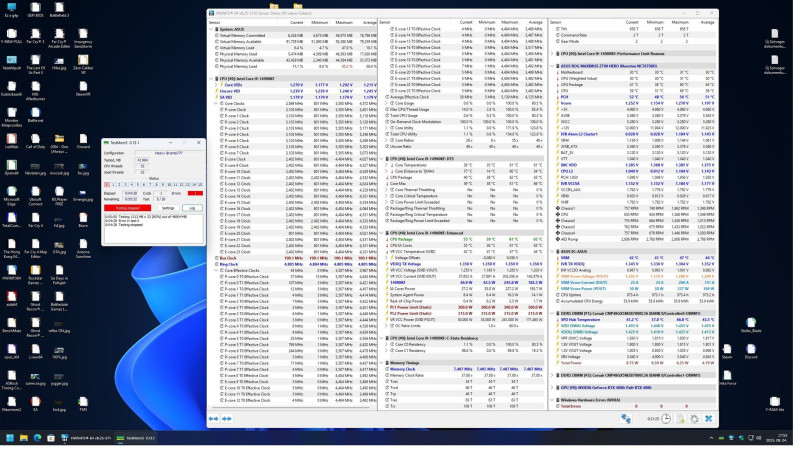The height and width of the screenshot is (457, 800).
Task: Select the Stellar_Blade desktop icon
Action: (x=751, y=325)
